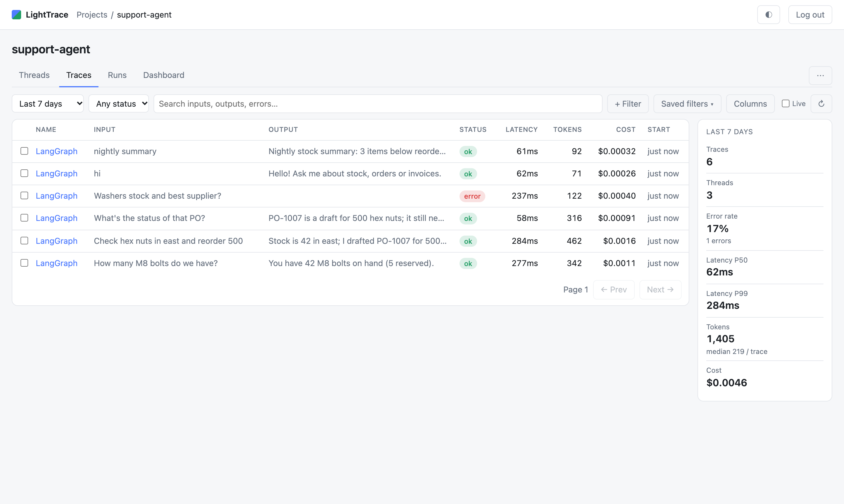Image resolution: width=844 pixels, height=504 pixels.
Task: Click the $0.0016 cost cell
Action: [x=619, y=241]
